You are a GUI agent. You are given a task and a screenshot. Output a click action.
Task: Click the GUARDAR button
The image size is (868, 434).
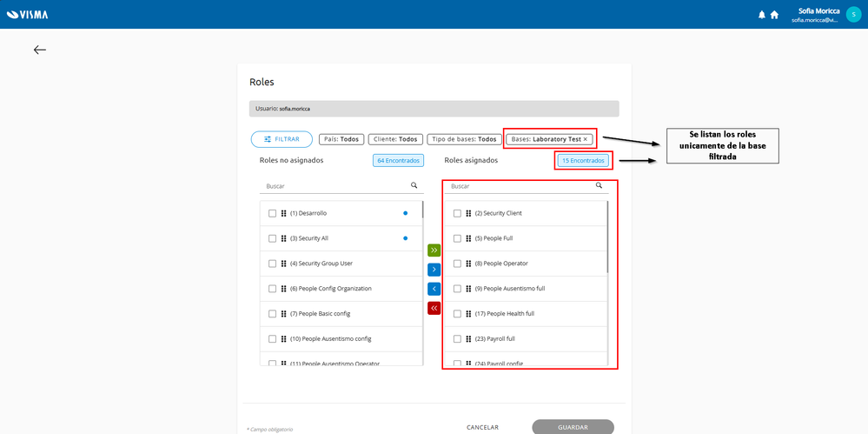click(x=573, y=427)
